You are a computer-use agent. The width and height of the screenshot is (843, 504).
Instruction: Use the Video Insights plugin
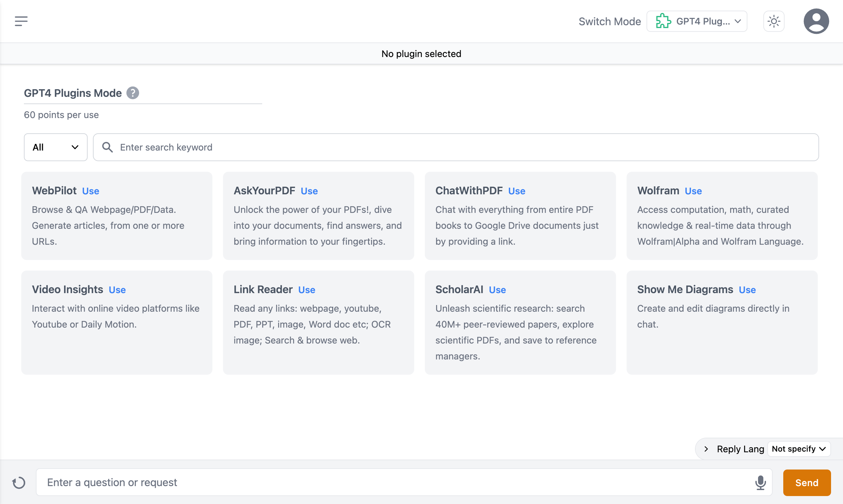[117, 290]
